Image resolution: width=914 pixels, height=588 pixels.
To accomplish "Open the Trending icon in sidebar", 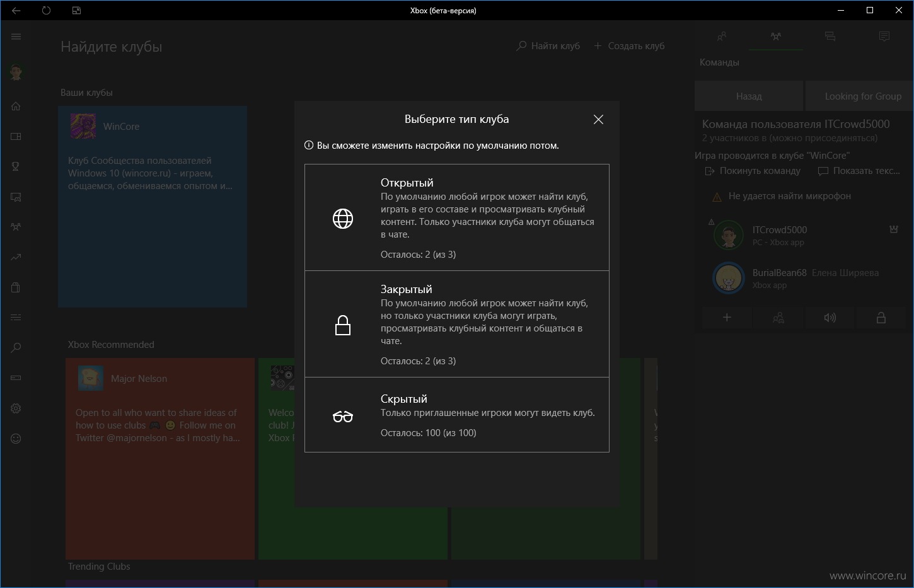I will (x=16, y=257).
